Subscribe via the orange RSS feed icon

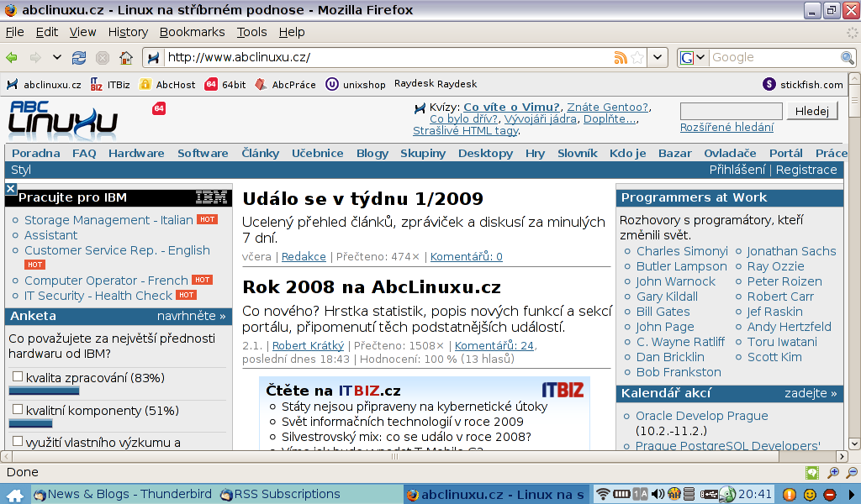pyautogui.click(x=621, y=58)
